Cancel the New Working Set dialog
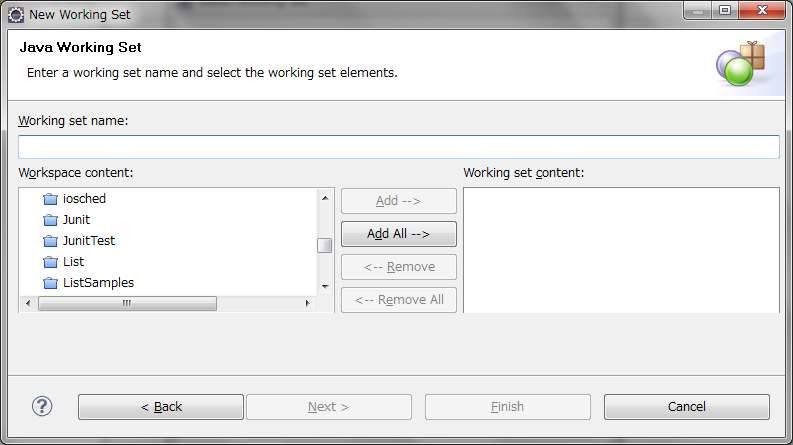The image size is (793, 445). pos(686,407)
